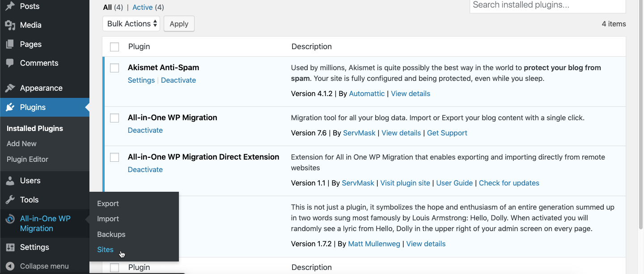View details for Hello Dolly
644x274 pixels.
pyautogui.click(x=426, y=244)
